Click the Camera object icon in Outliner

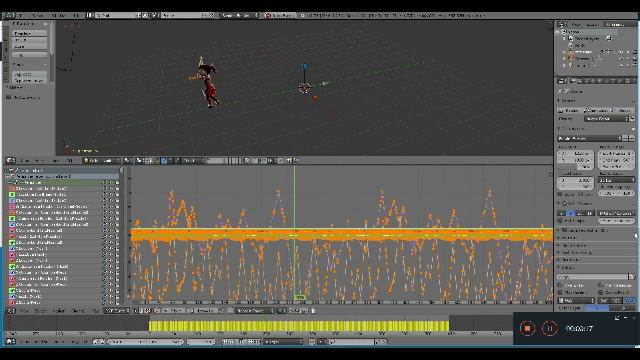click(571, 59)
